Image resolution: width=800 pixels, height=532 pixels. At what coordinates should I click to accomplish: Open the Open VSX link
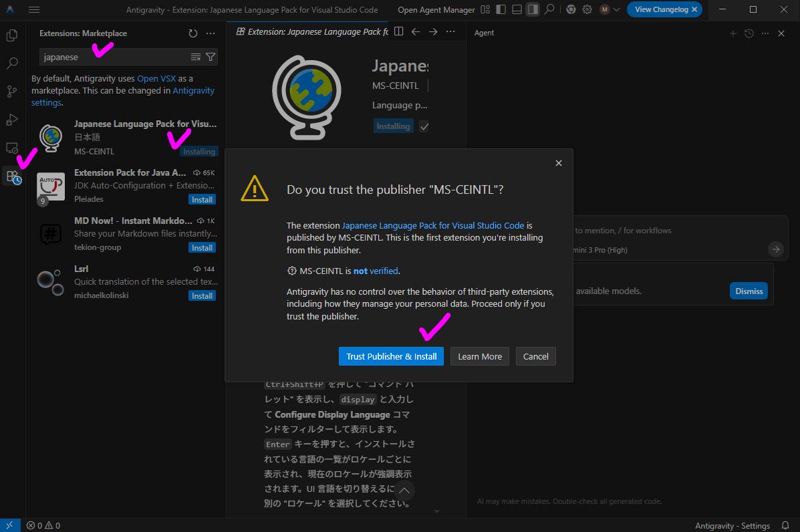157,79
